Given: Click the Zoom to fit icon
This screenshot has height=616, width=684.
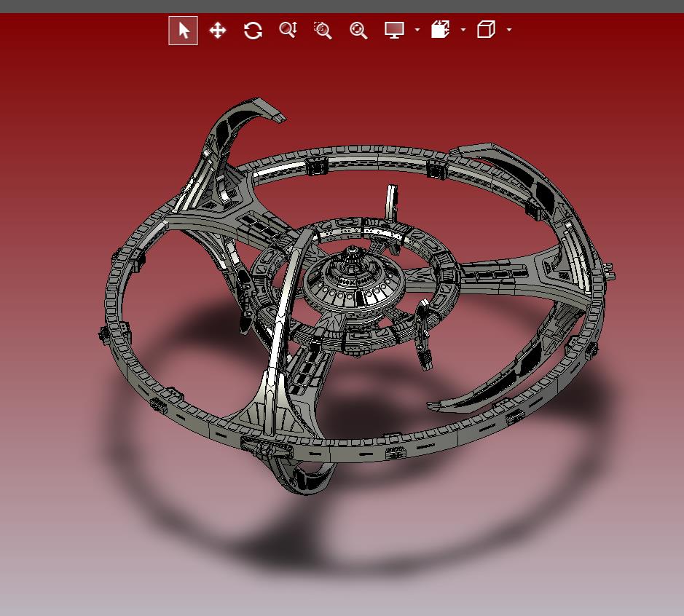Looking at the screenshot, I should point(358,31).
